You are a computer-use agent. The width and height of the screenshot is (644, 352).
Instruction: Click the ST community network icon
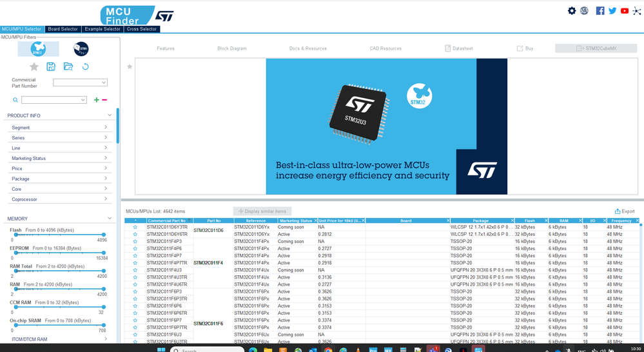pos(637,11)
